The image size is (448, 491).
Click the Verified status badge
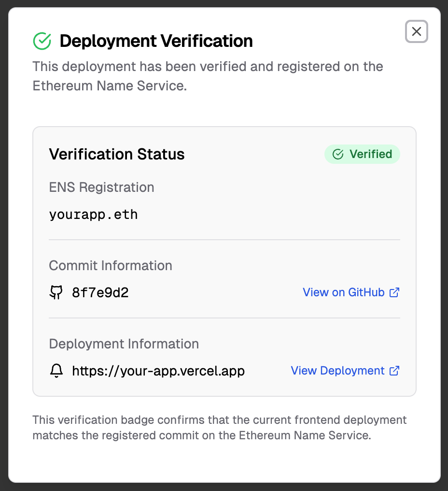pos(362,154)
